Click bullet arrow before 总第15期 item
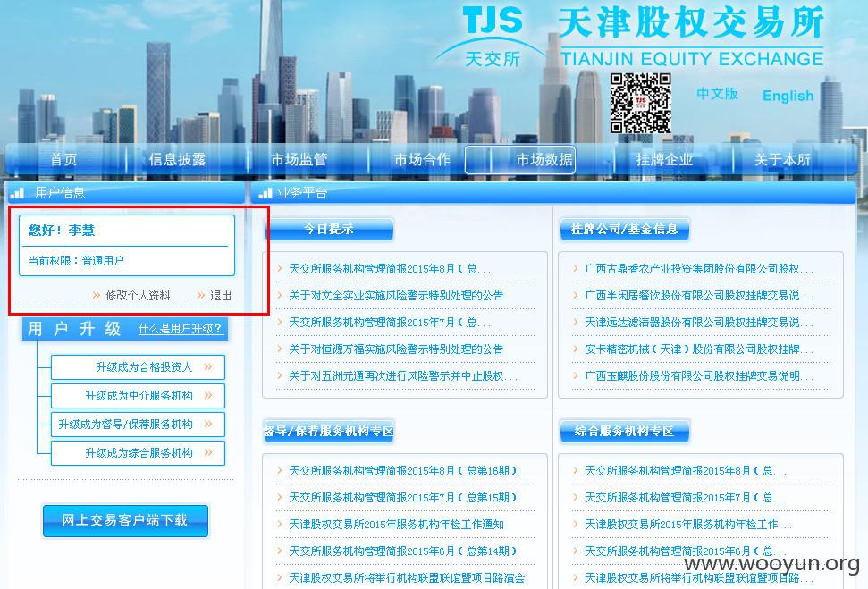 pyautogui.click(x=280, y=497)
